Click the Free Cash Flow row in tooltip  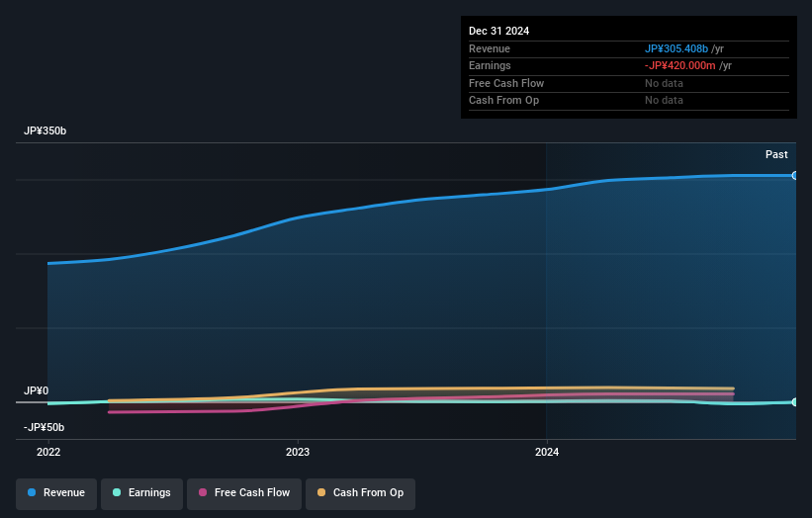[x=629, y=83]
